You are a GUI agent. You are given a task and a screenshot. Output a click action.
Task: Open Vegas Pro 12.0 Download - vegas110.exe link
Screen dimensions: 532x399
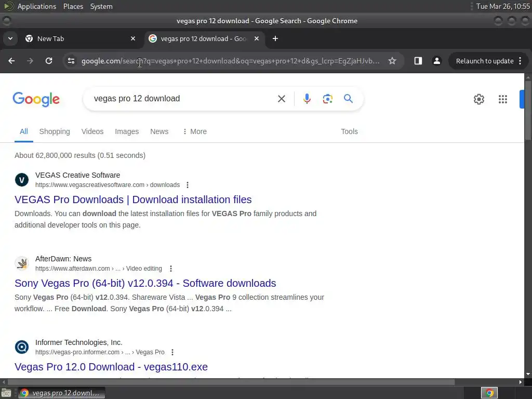111,367
